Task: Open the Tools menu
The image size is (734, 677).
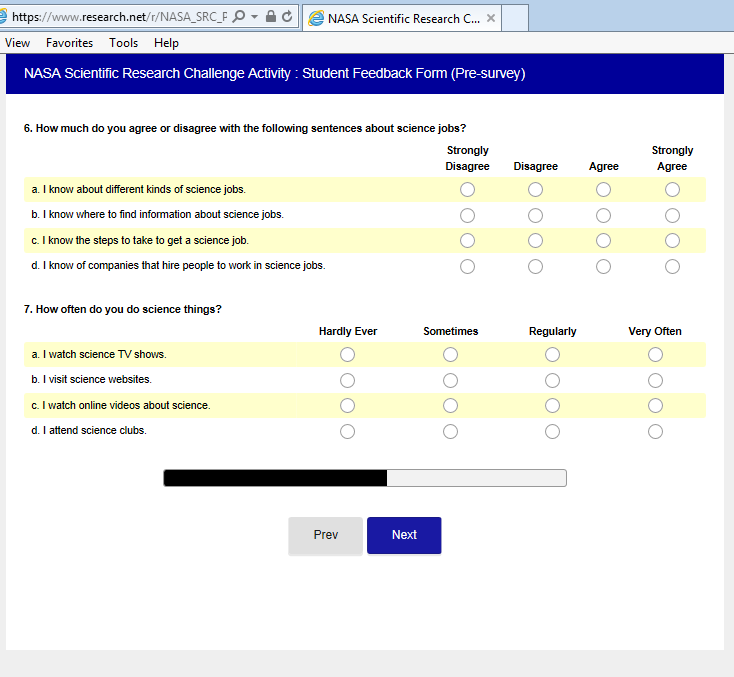Action: [124, 43]
